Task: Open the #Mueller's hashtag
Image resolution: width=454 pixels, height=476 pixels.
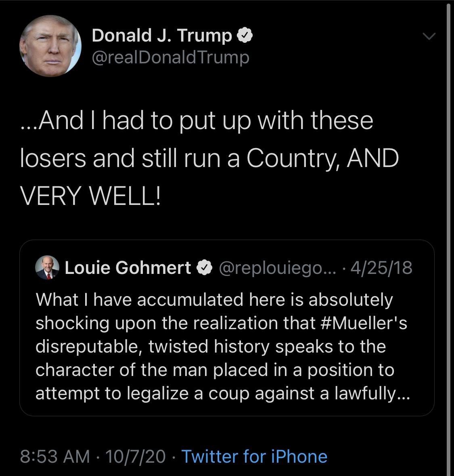Action: click(x=364, y=323)
